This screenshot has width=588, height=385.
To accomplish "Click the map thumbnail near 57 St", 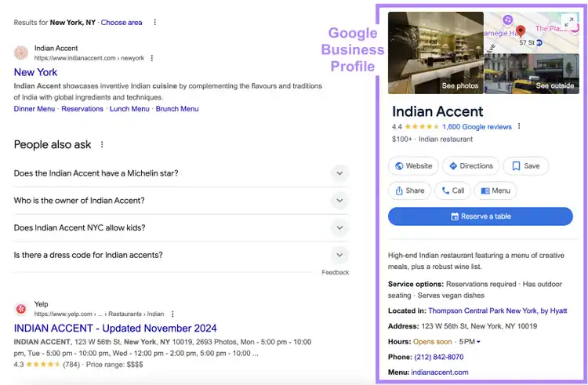I will point(532,32).
